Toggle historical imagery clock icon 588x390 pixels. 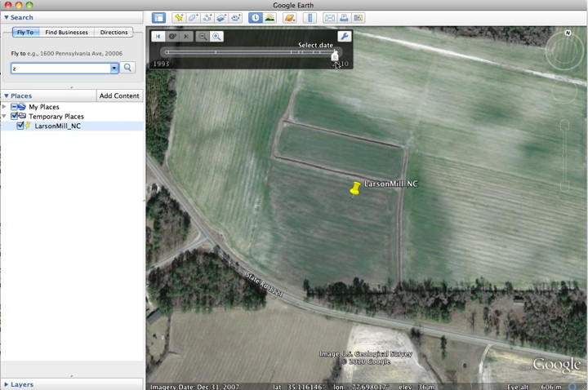click(x=255, y=17)
